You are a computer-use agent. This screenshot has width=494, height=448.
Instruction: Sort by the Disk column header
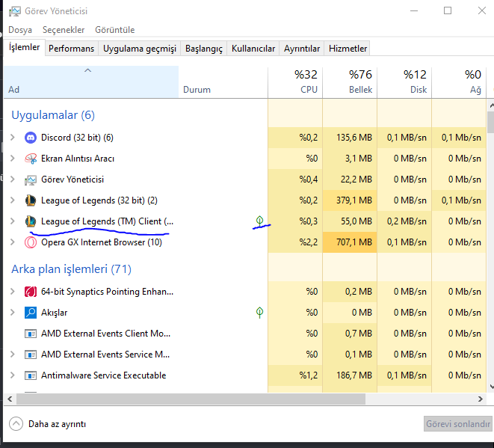[404, 82]
